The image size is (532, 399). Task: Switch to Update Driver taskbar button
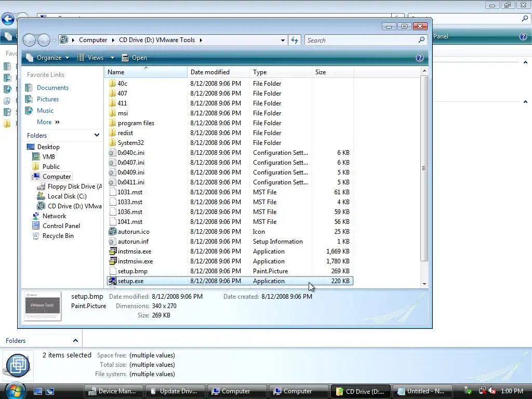tap(176, 391)
